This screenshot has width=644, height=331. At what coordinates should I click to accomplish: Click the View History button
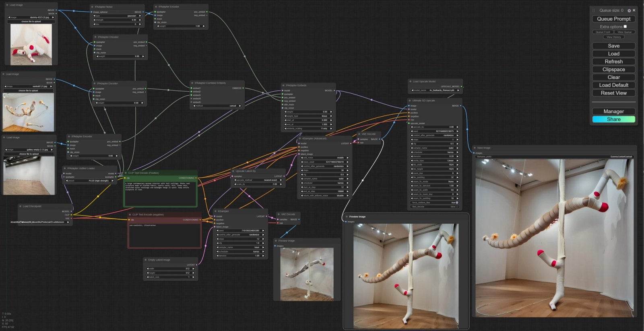point(614,37)
